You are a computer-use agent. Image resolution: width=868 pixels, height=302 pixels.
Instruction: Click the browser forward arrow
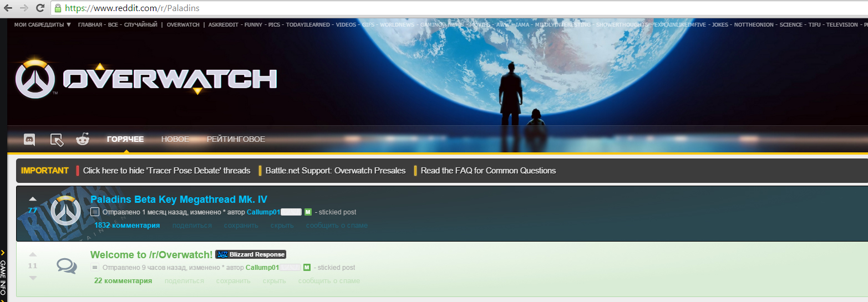click(x=24, y=8)
